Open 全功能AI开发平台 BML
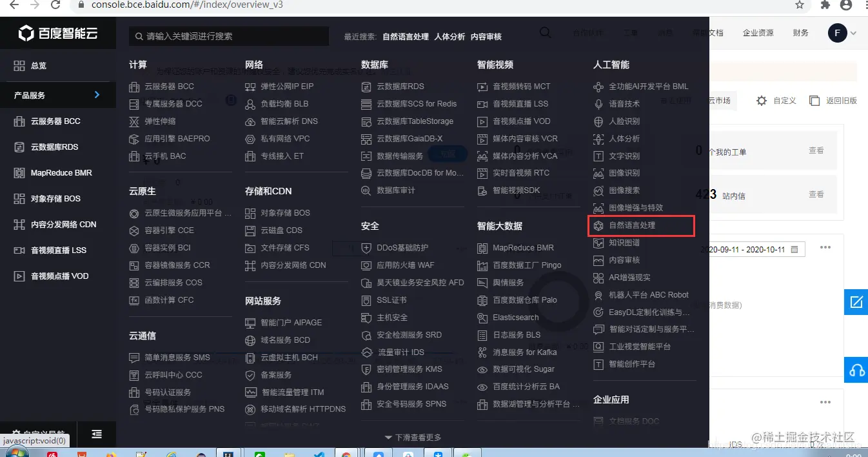868x457 pixels. pos(649,86)
